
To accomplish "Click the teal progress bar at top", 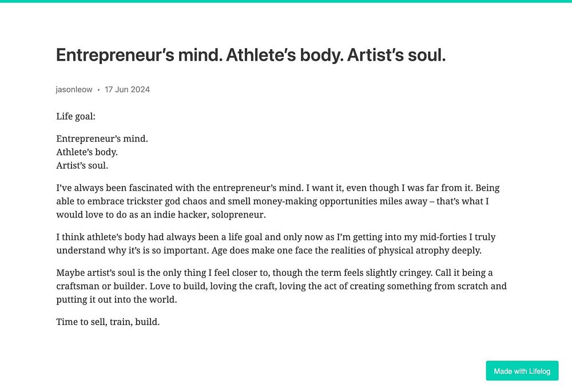I will [286, 1].
